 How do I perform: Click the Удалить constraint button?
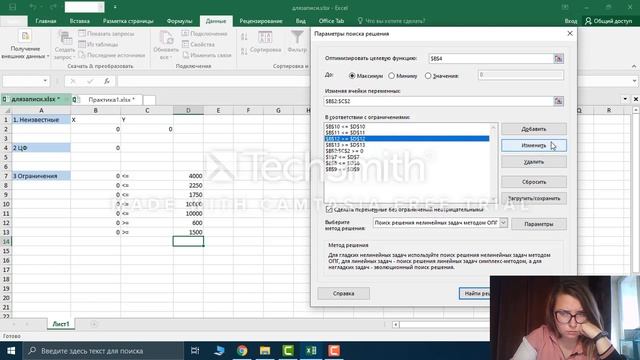point(533,162)
